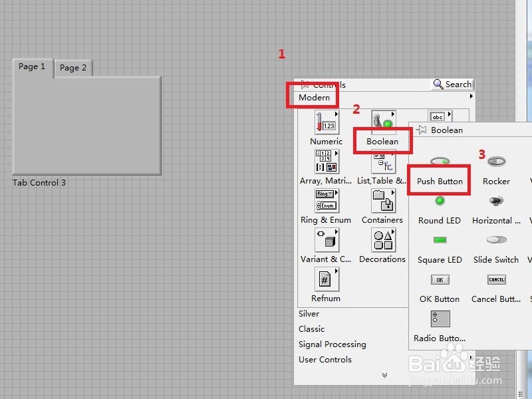The image size is (532, 399).
Task: Show more palette categories with double chevron
Action: [384, 375]
